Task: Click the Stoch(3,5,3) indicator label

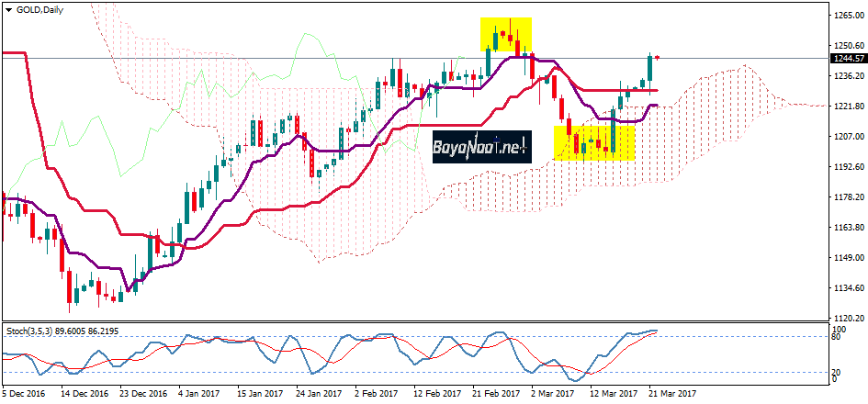Action: (32, 329)
